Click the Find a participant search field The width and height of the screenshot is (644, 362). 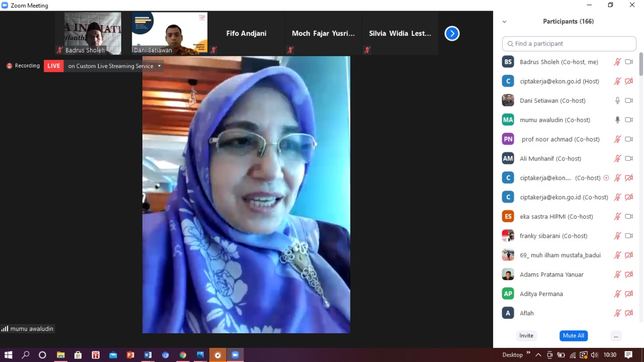(569, 44)
